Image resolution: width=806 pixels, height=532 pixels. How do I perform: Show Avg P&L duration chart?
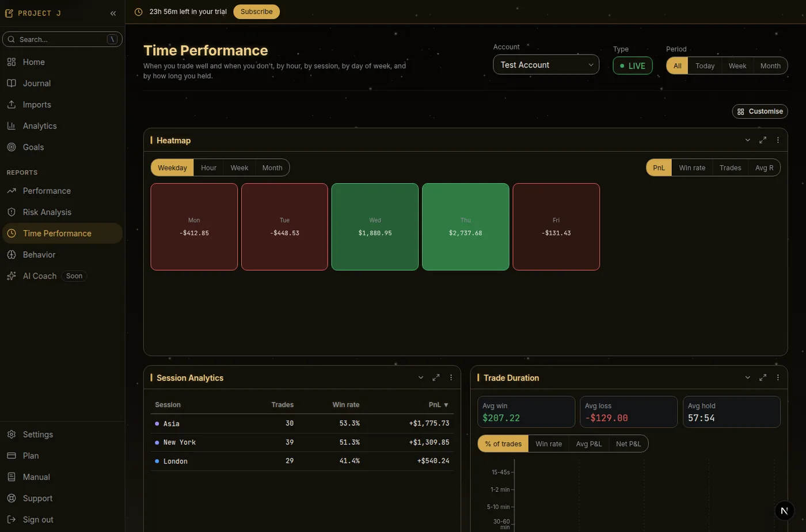pos(589,444)
